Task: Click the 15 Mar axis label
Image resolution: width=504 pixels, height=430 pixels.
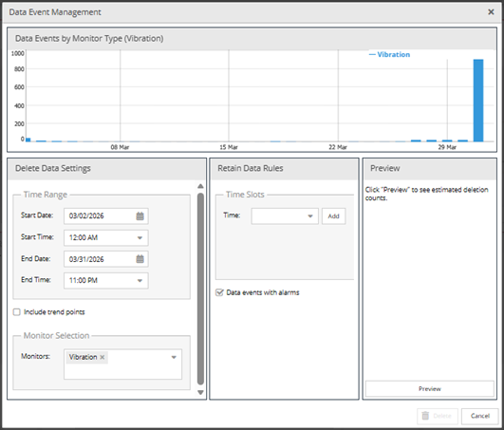Action: pyautogui.click(x=229, y=147)
